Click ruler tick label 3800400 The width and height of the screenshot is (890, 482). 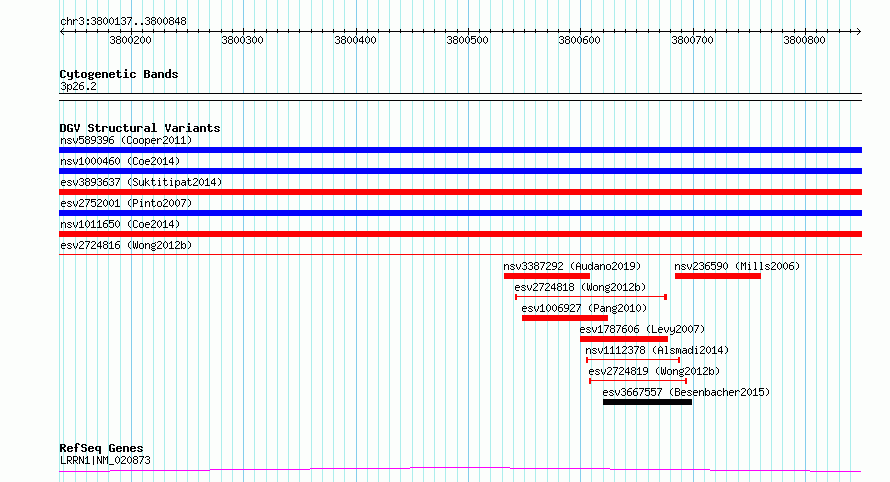point(355,40)
